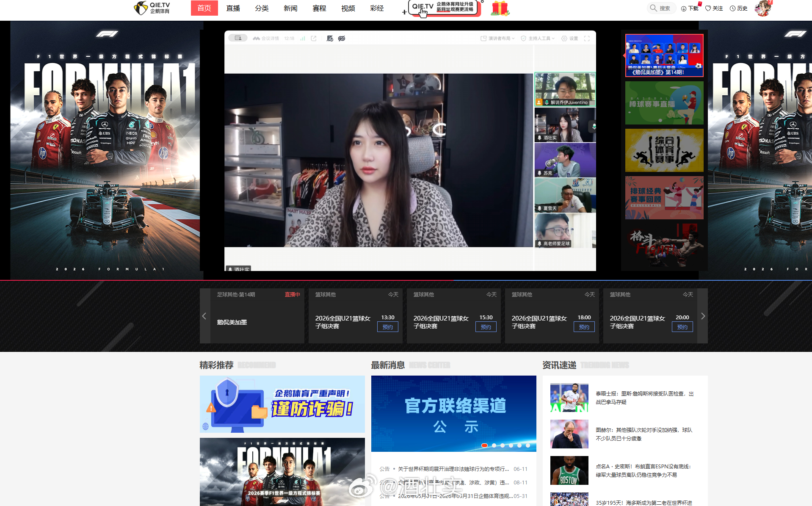Click the eye visibility icon in meeting toolbar
812x506 pixels.
[342, 39]
